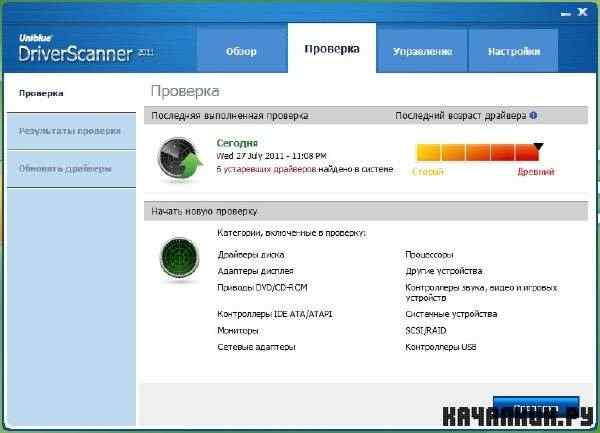Select the Проверка tab in header
The width and height of the screenshot is (600, 433).
coord(332,48)
